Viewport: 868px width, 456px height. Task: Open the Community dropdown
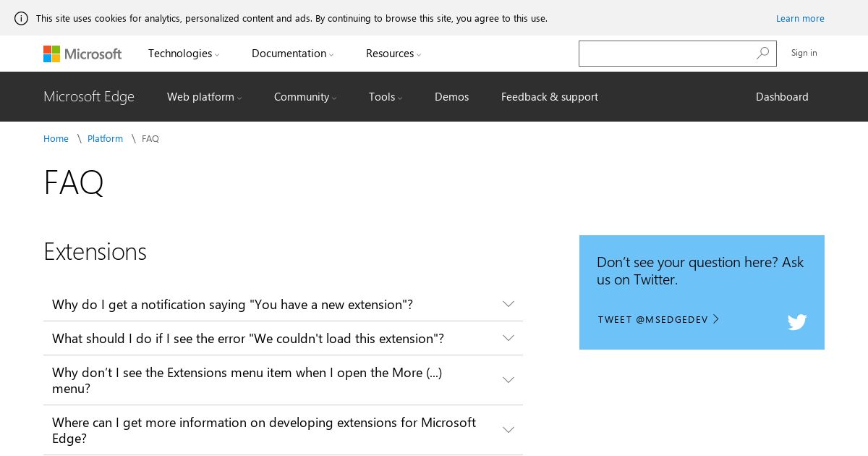(305, 97)
